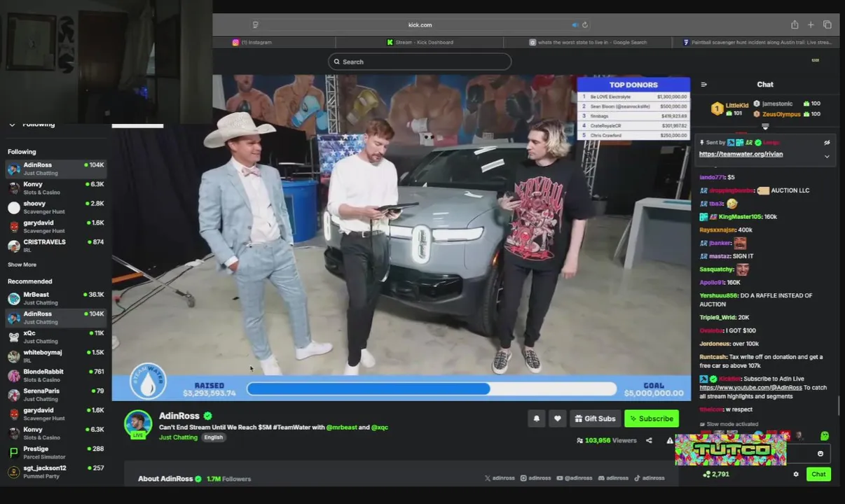845x504 pixels.
Task: Click the chat scrollbar
Action: pos(839,407)
